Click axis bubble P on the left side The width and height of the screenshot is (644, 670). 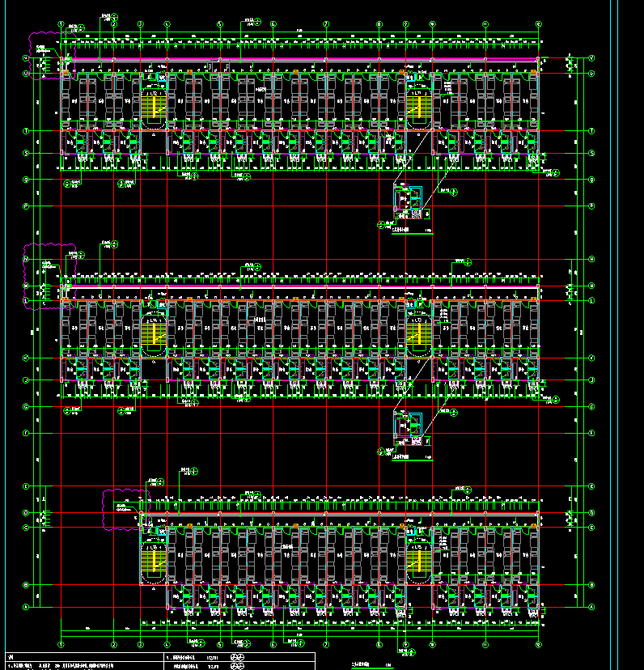(26, 206)
